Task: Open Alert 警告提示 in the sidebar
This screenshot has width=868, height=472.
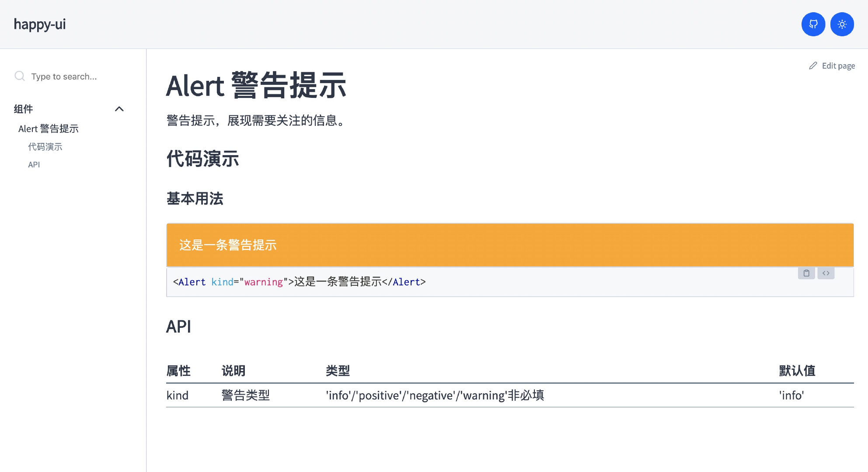Action: coord(49,128)
